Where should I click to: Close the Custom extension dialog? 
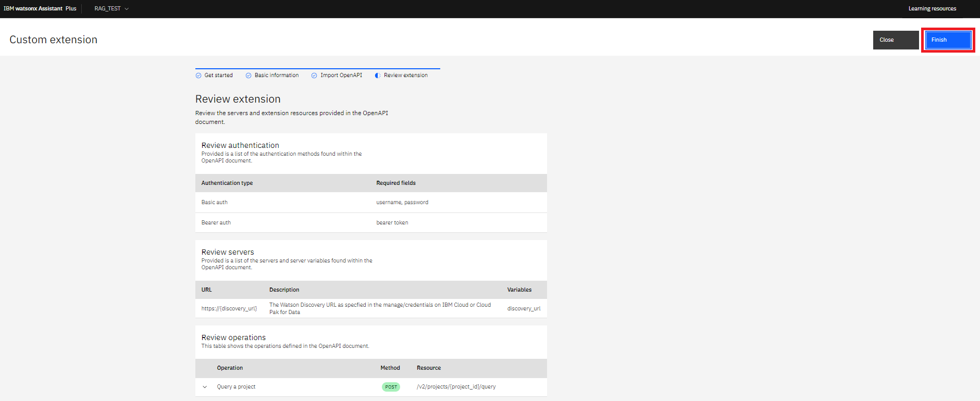click(896, 40)
